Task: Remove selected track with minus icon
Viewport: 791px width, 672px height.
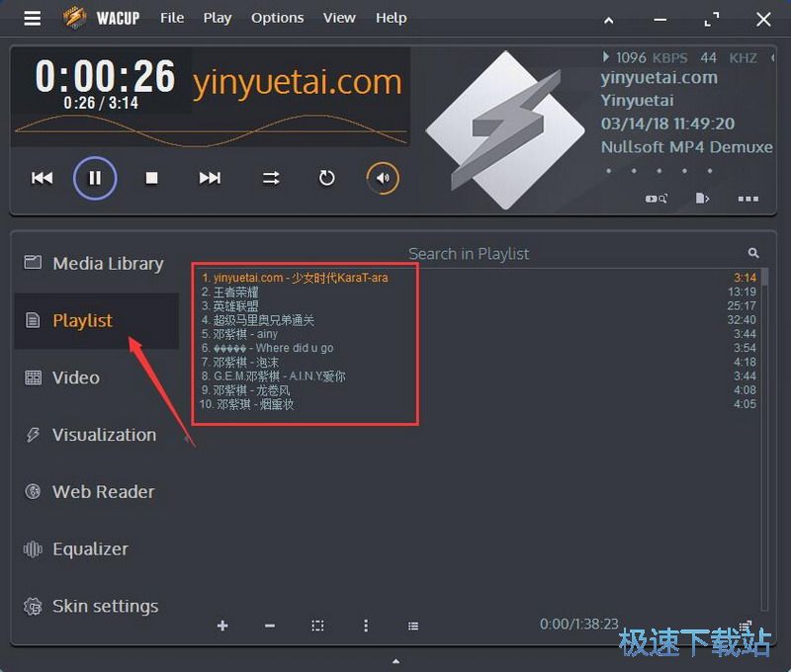Action: [269, 626]
